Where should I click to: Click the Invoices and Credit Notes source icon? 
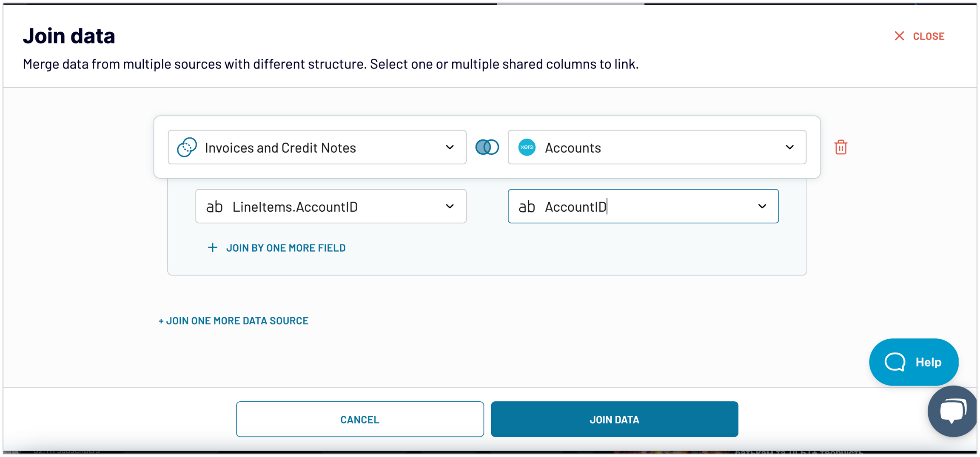coord(187,147)
